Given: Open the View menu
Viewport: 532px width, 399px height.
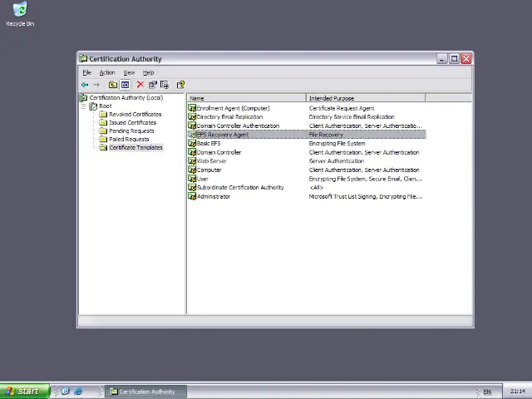Looking at the screenshot, I should coord(129,72).
